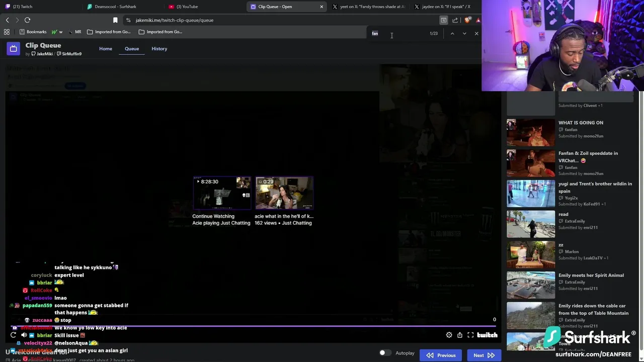Image resolution: width=644 pixels, height=362 pixels.
Task: Open the Home page of Clip Queue
Action: pos(106,49)
